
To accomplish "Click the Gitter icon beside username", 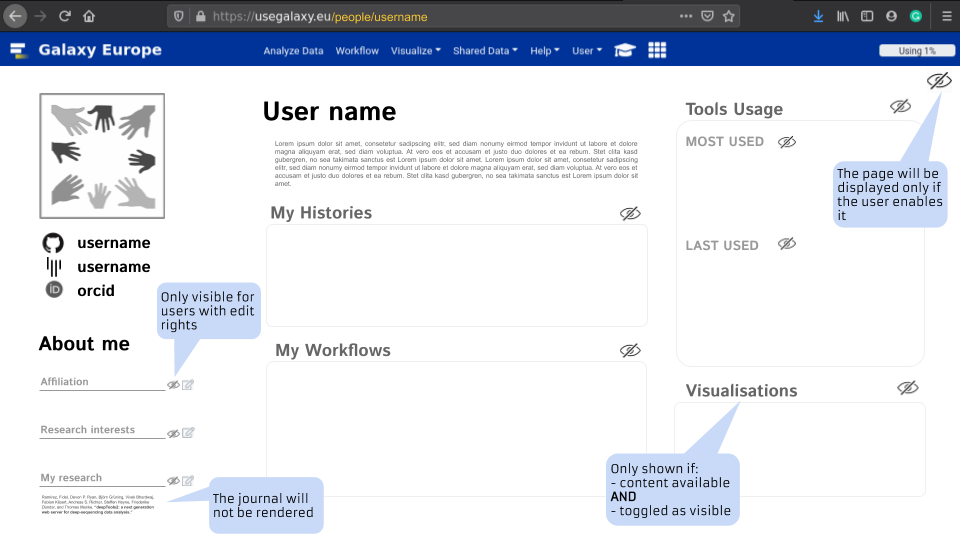I will coord(54,267).
